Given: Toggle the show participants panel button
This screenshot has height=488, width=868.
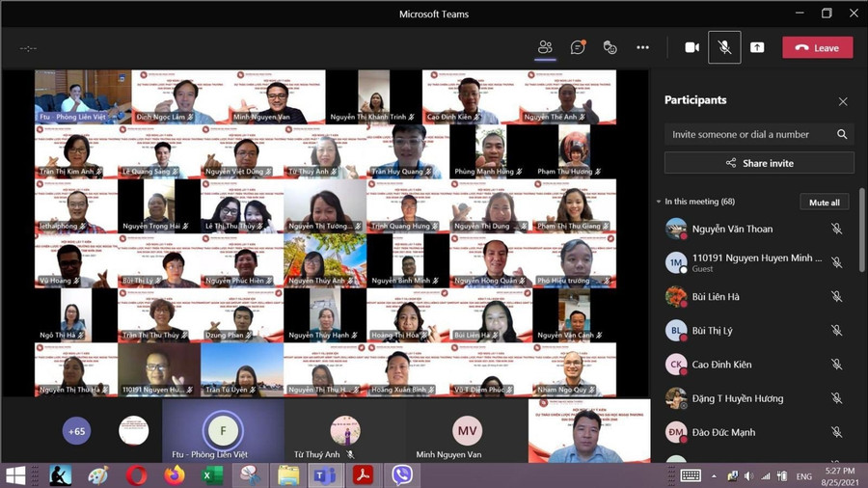Looking at the screenshot, I should [545, 47].
